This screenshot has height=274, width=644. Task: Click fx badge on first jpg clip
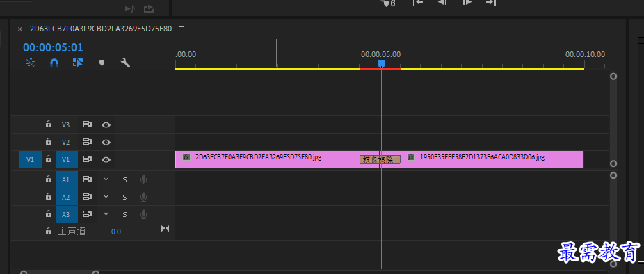click(186, 157)
